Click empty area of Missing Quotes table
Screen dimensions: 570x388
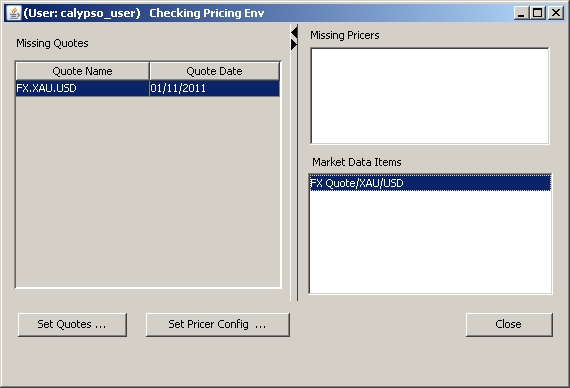[148, 192]
